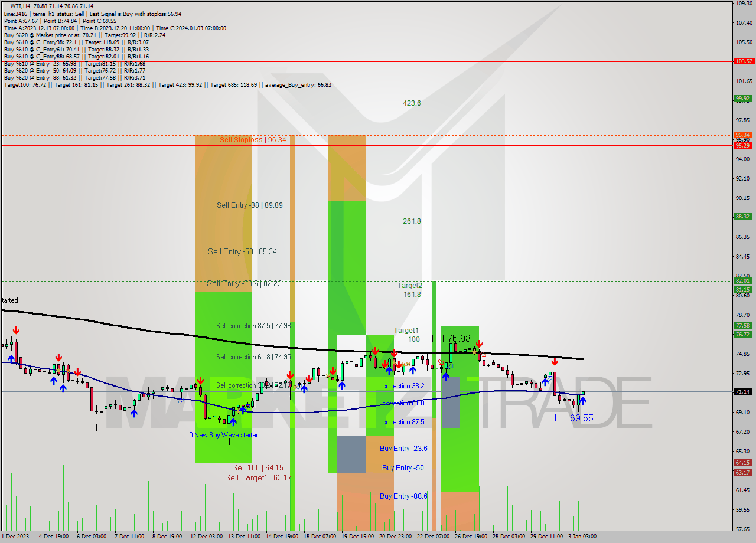Select the '| | | 75.93' price label

[451, 338]
